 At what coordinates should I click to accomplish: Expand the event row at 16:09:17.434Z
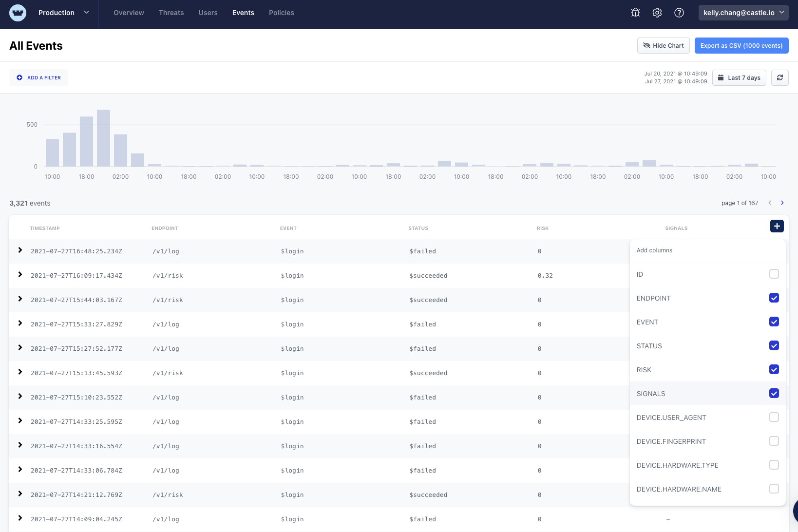coord(20,274)
